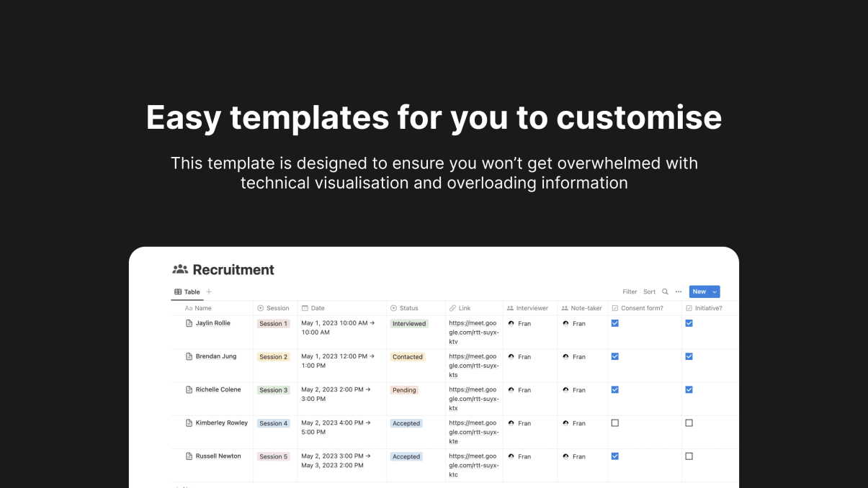868x488 pixels.
Task: Click Note-taker avatar in Jaylin Rollie row
Action: coord(566,323)
